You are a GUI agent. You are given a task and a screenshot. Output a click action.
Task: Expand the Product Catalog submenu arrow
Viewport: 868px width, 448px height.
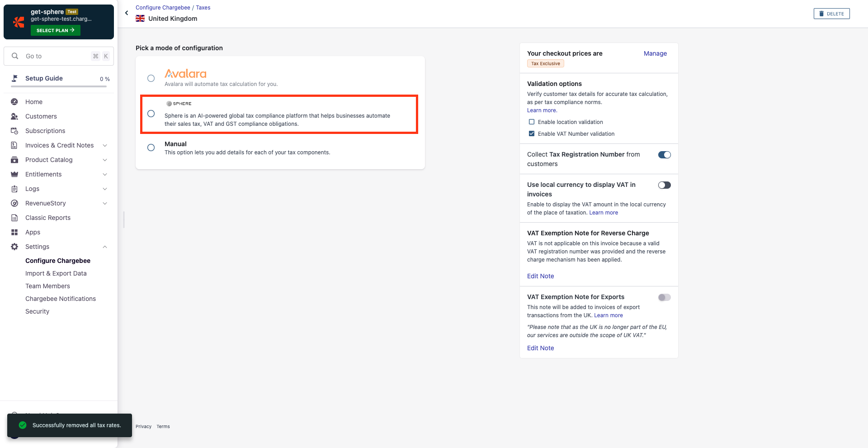pos(105,160)
